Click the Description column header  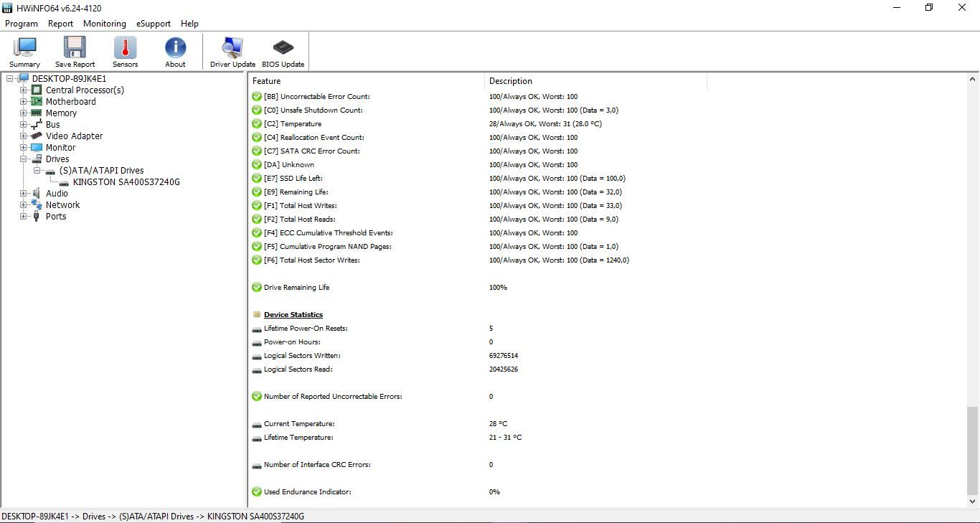(596, 81)
